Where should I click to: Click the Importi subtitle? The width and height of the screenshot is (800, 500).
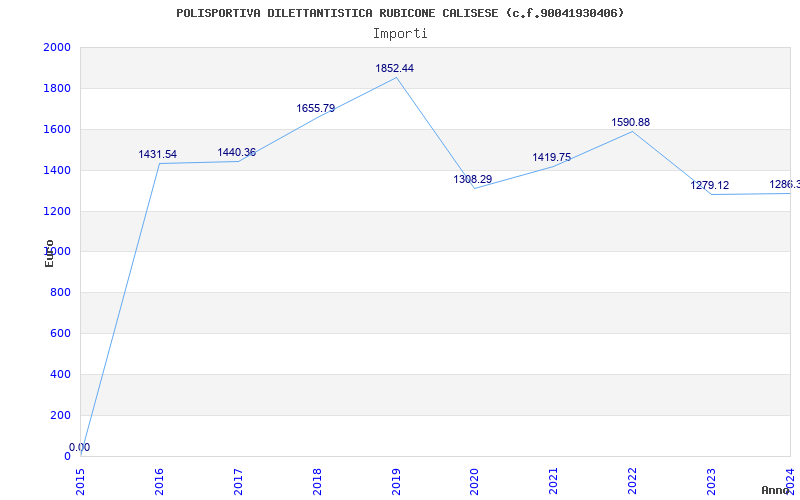400,34
